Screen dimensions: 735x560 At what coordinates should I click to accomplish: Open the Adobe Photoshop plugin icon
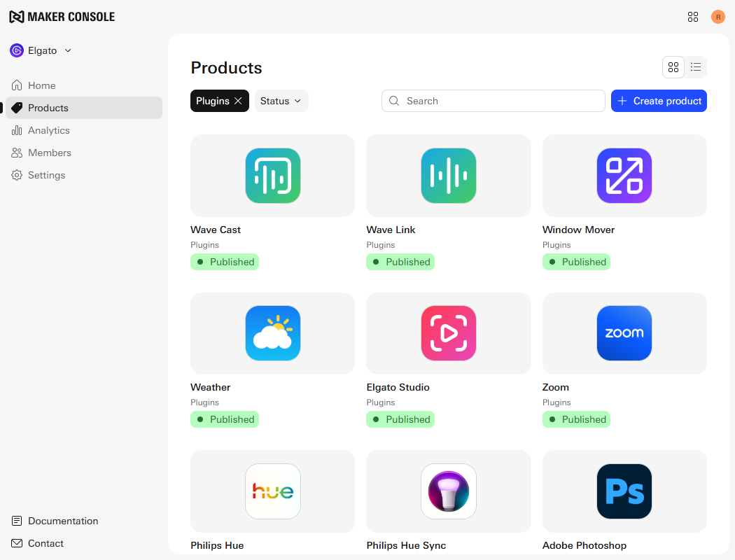tap(624, 491)
